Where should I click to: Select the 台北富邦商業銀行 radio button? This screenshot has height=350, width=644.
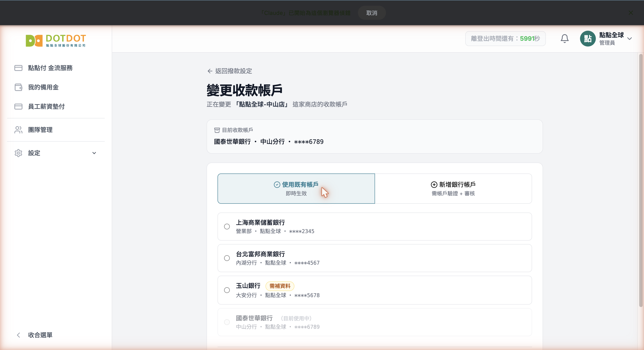(227, 258)
